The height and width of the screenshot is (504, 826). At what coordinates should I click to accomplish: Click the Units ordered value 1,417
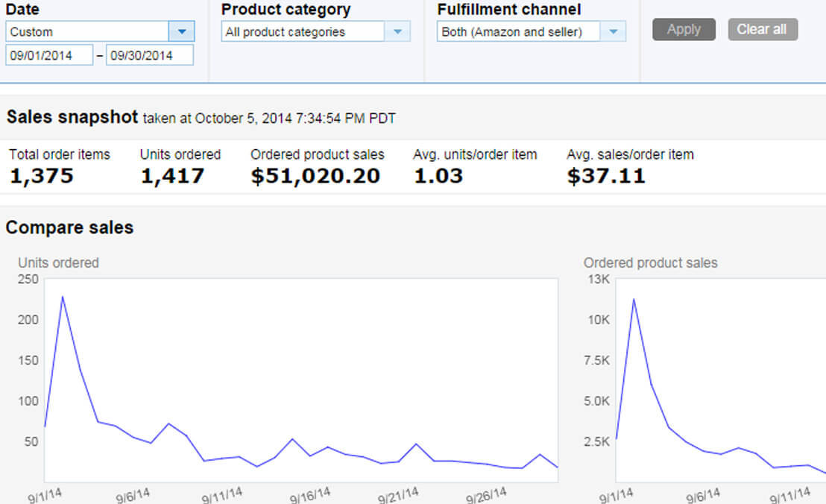172,176
